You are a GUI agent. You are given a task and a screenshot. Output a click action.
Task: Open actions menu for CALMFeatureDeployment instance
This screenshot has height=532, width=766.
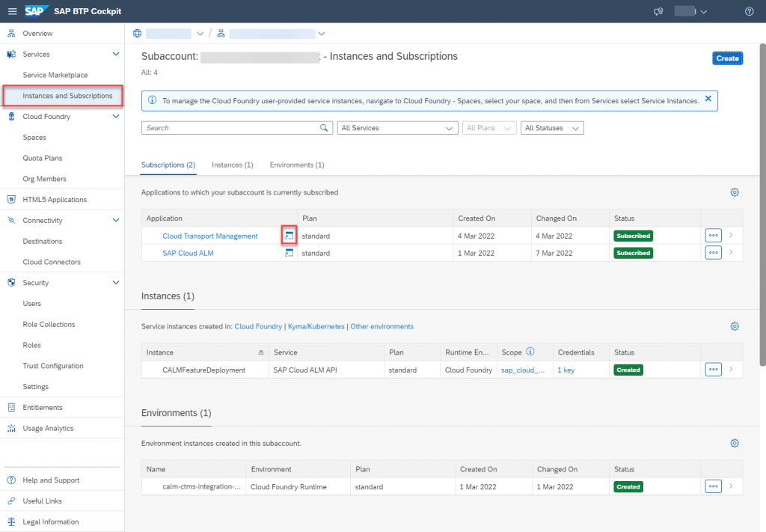point(713,370)
